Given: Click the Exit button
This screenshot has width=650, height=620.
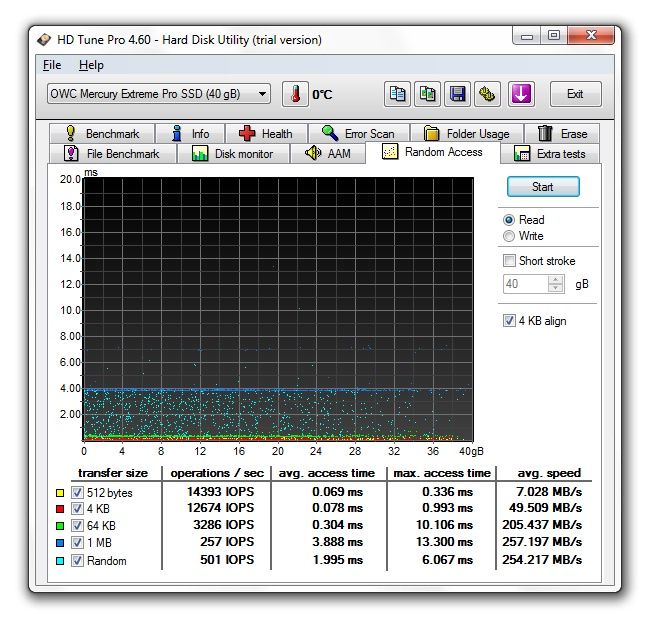Looking at the screenshot, I should tap(575, 94).
